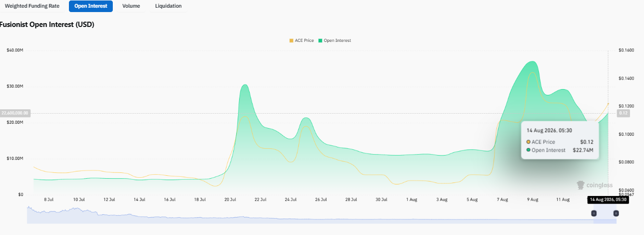Click the $0.1400 right-axis label
Screen dimensions: 644x235
tap(627, 78)
